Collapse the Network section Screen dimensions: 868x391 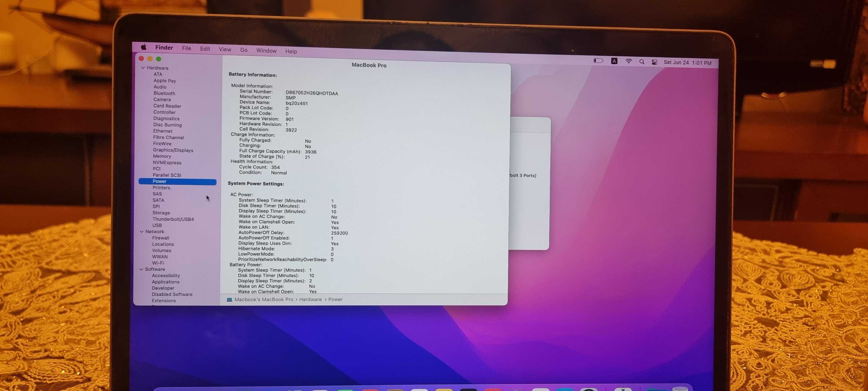click(x=141, y=231)
